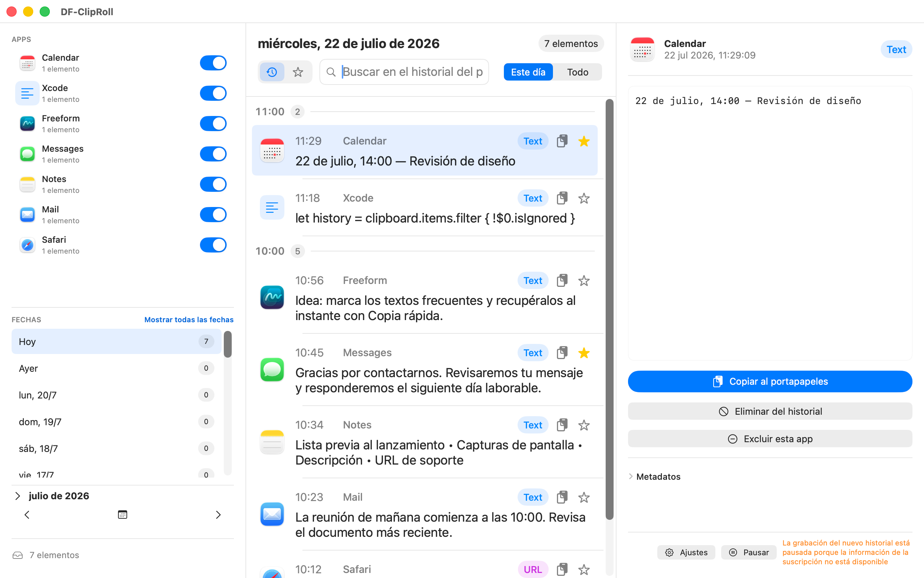Click the history list scrollbar
The height and width of the screenshot is (578, 924).
(609, 309)
